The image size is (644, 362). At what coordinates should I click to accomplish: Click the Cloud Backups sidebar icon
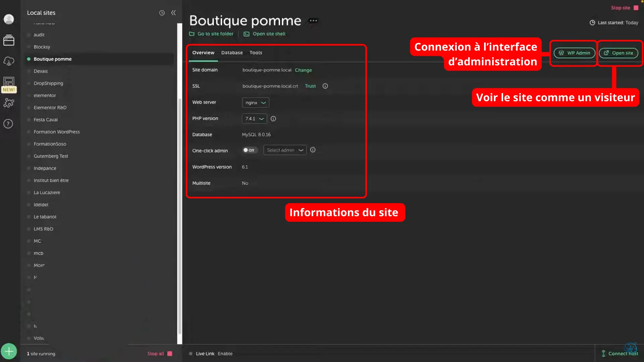click(x=9, y=61)
